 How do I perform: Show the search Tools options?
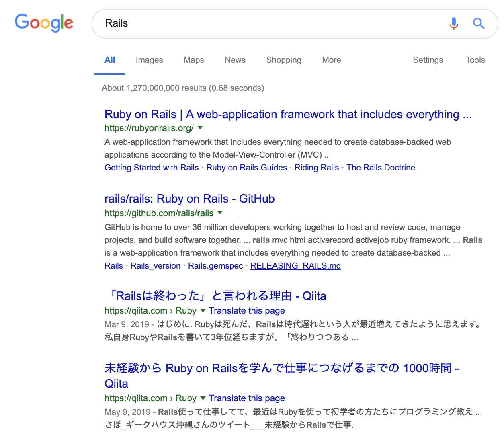pos(475,60)
